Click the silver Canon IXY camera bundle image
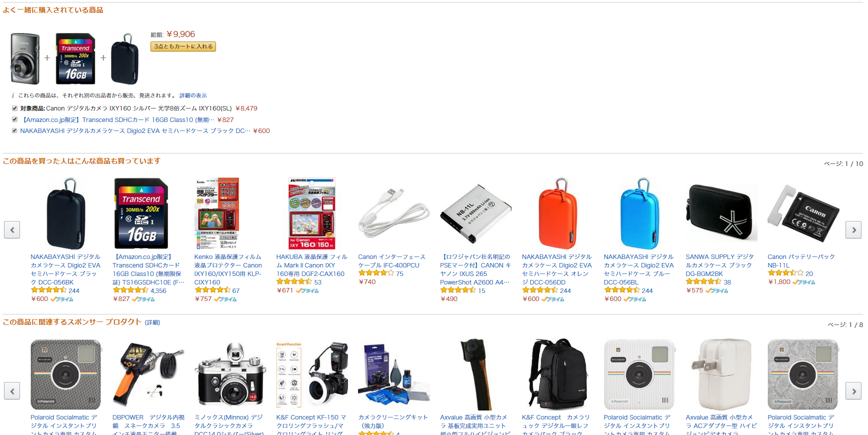868x435 pixels. (25, 58)
